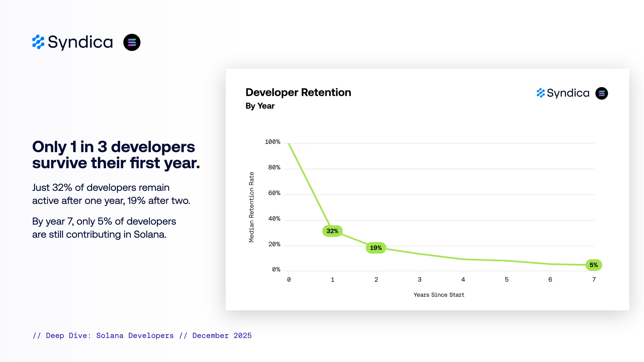Click the Median Retention Rate axis label
The image size is (644, 362).
[x=251, y=207]
